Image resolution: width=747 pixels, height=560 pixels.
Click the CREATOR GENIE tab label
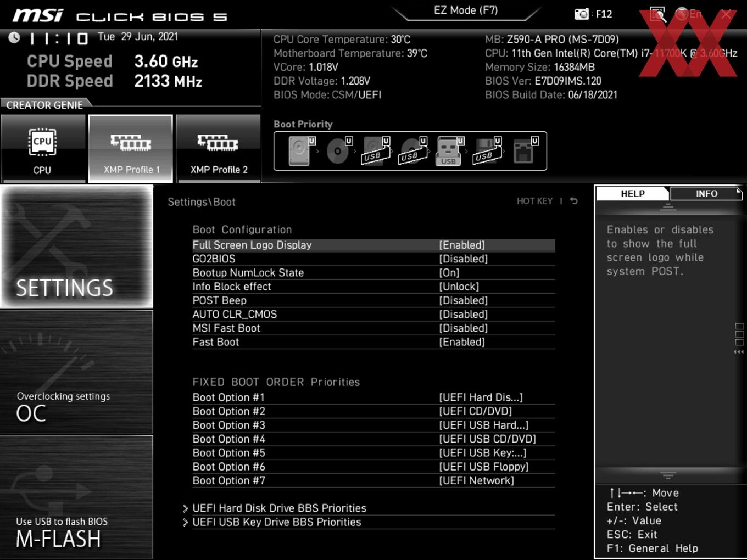44,105
